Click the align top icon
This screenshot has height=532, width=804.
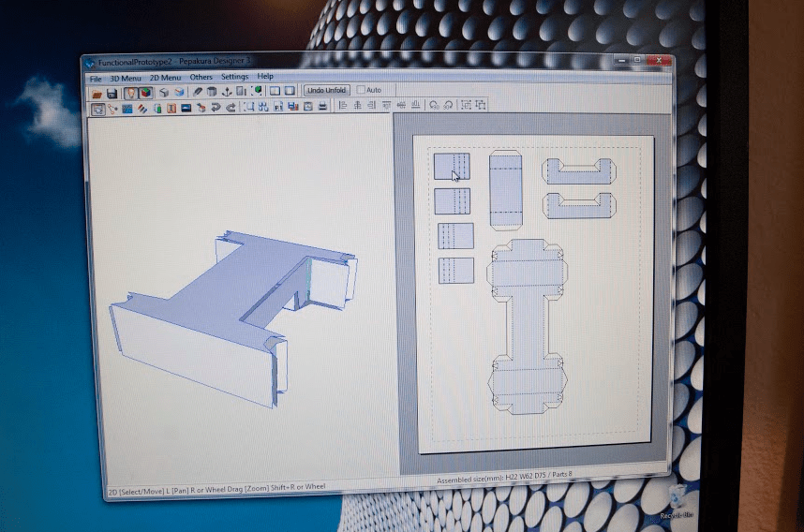[387, 105]
